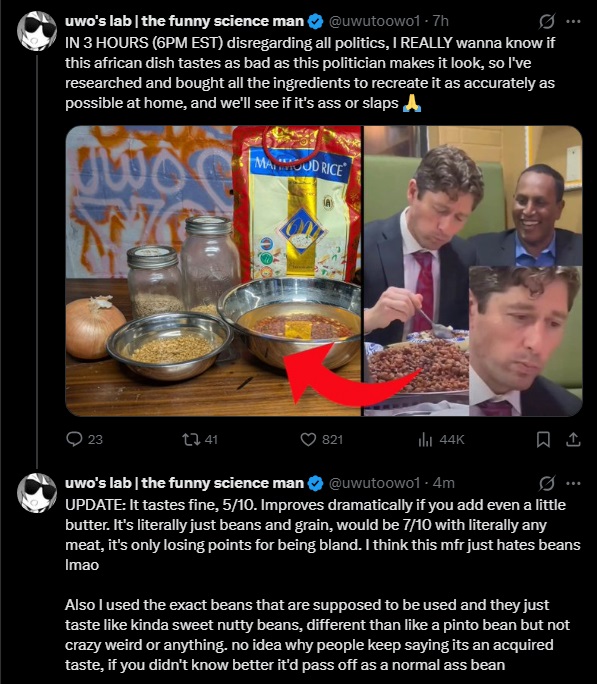Share the first tweet via share icon
This screenshot has height=684, width=597.
tap(573, 439)
